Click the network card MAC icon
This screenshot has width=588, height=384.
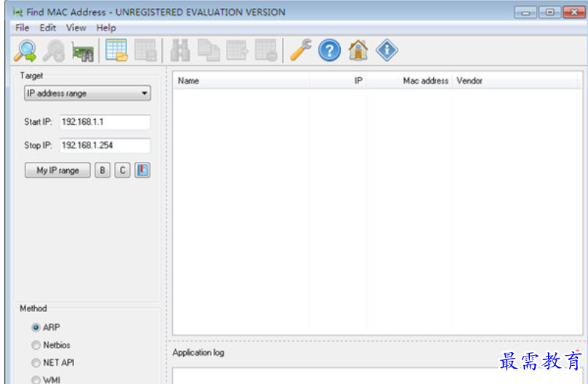pyautogui.click(x=83, y=52)
